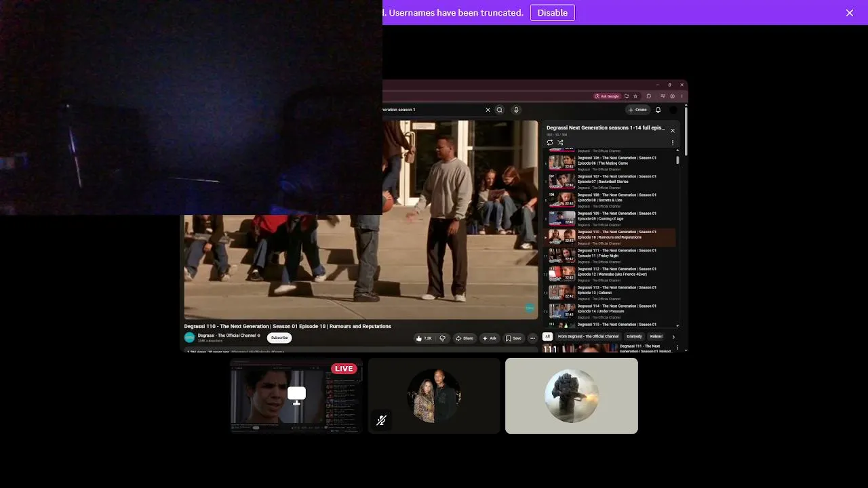Select the Related filter chip

click(x=656, y=336)
